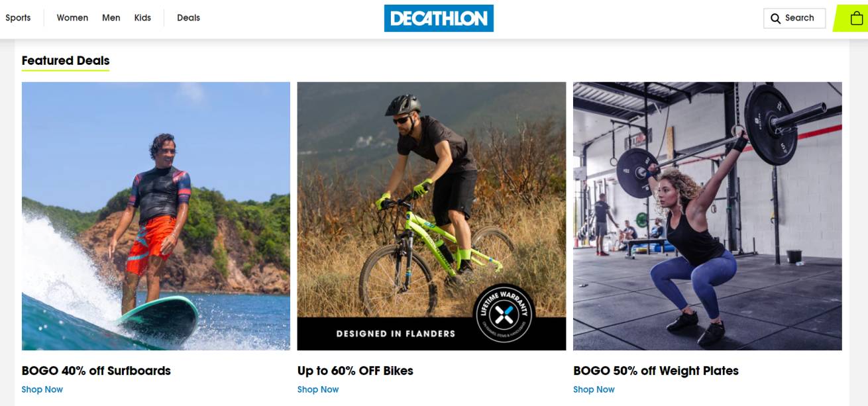
Task: Open the Men menu
Action: pos(111,18)
